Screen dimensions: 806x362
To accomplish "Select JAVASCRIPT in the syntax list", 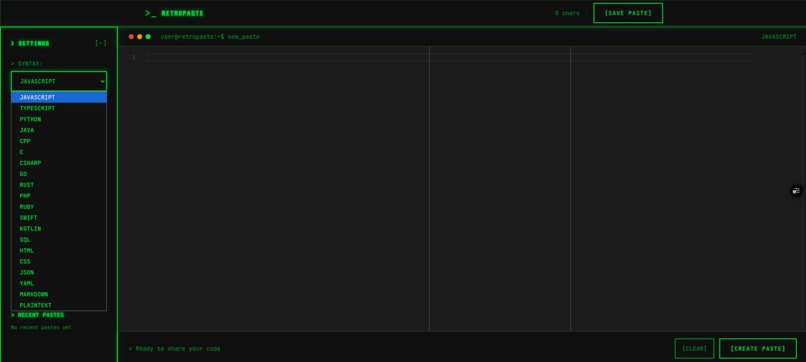I will click(59, 97).
